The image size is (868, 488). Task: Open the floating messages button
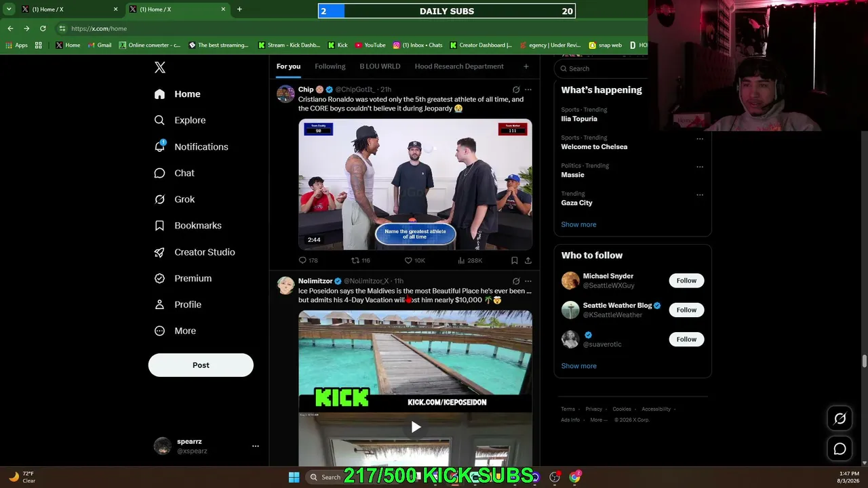point(840,449)
